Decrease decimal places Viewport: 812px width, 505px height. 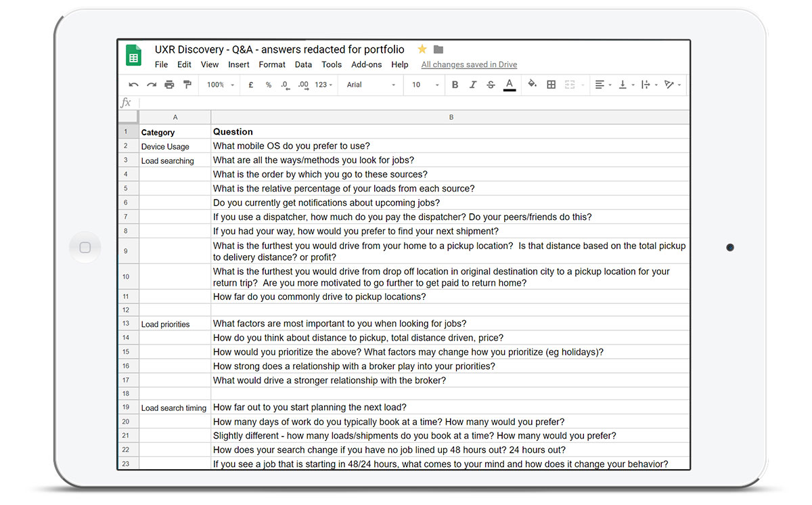pyautogui.click(x=285, y=85)
